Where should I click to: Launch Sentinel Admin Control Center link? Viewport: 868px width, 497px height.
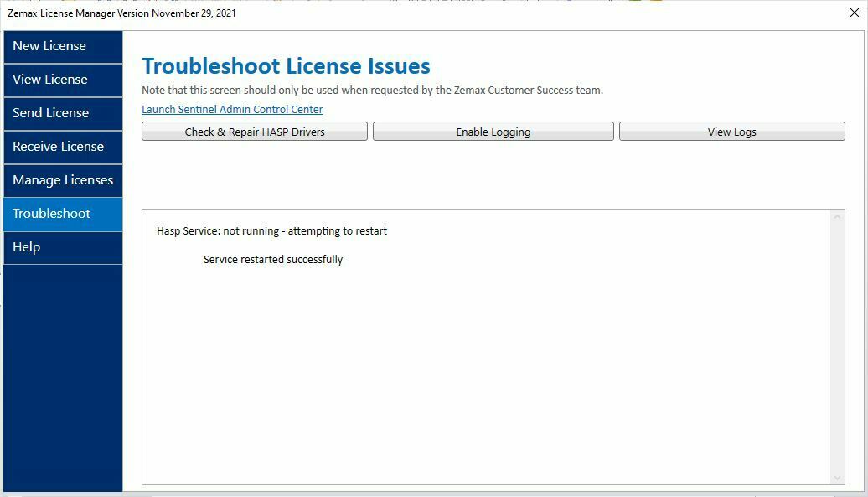pos(232,110)
